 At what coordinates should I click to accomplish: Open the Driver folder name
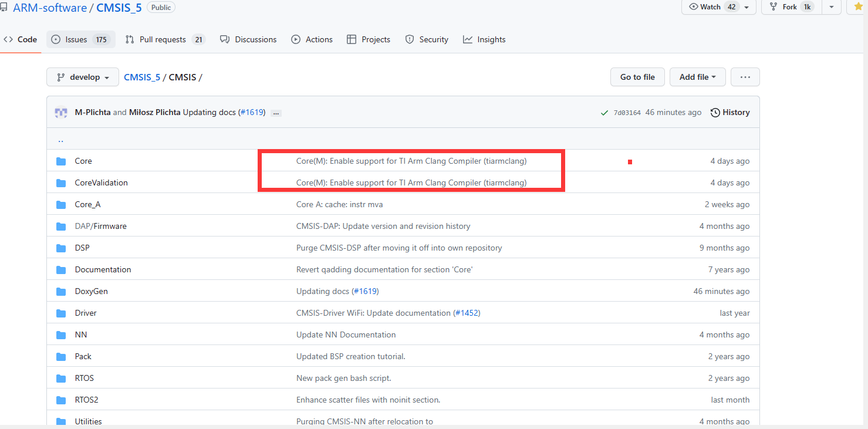(86, 313)
